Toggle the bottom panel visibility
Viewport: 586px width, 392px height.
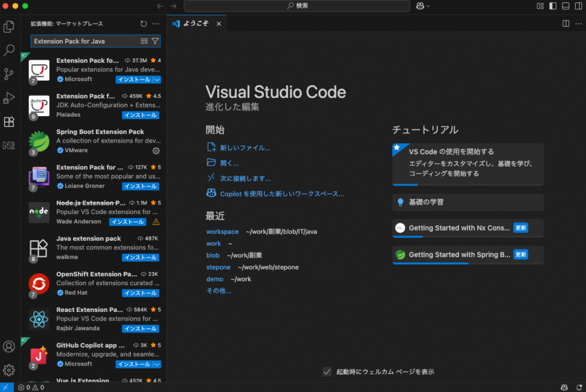(566, 6)
